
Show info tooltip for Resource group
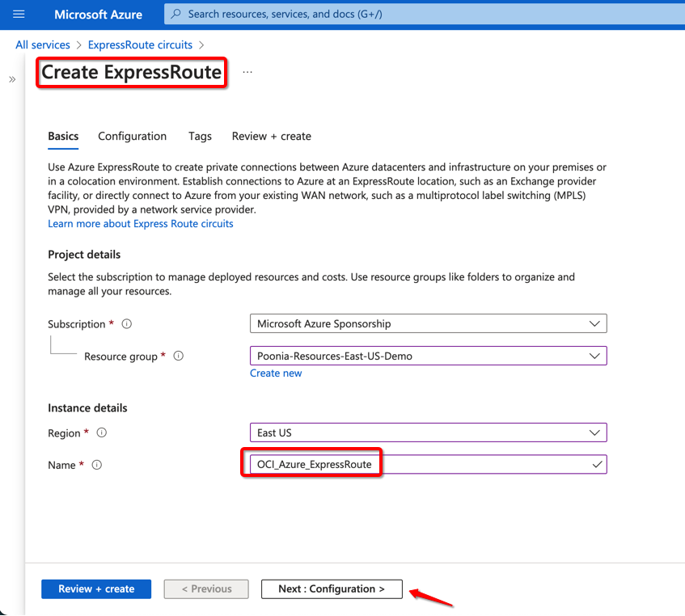click(x=179, y=356)
